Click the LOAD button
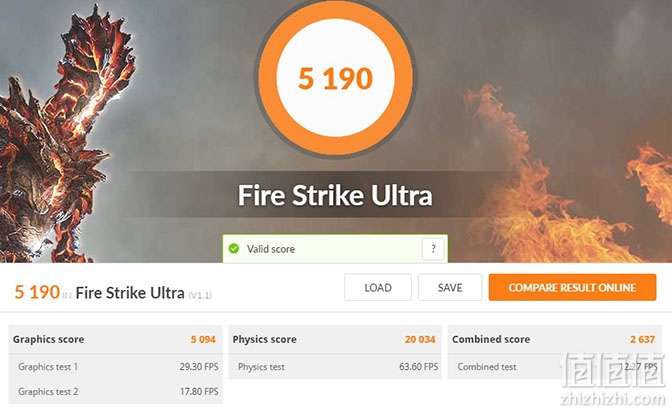 (x=378, y=287)
